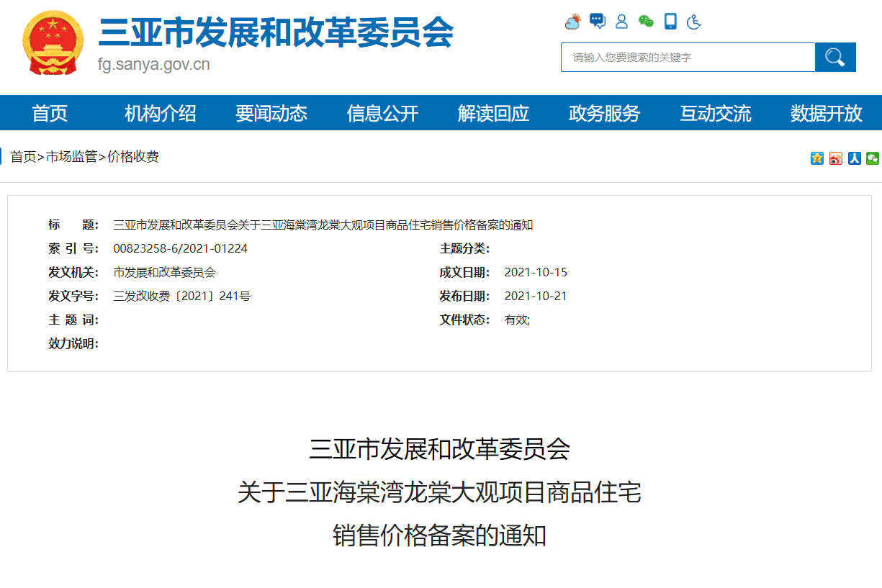Focus the keyword search input field
Screen dimensions: 882x588
pyautogui.click(x=688, y=58)
